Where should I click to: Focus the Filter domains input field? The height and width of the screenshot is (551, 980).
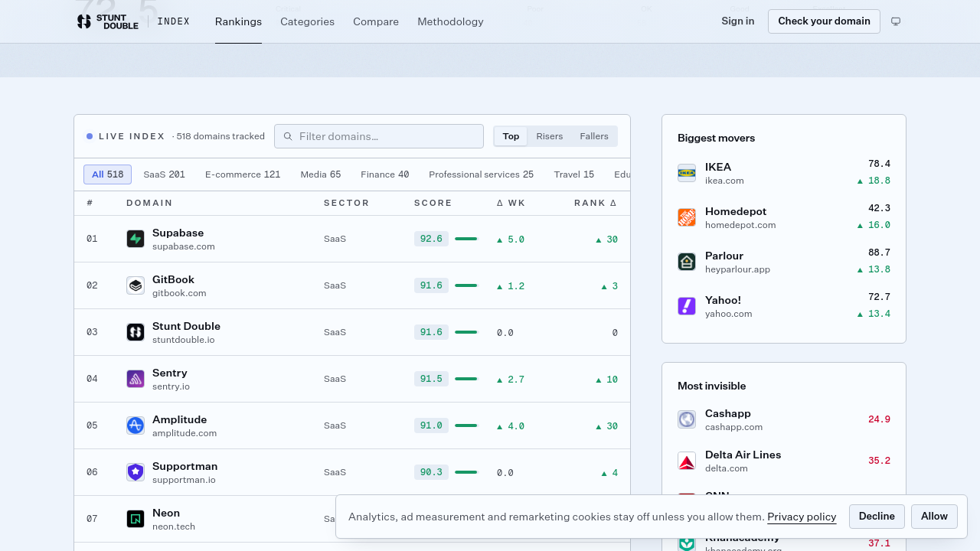click(379, 136)
